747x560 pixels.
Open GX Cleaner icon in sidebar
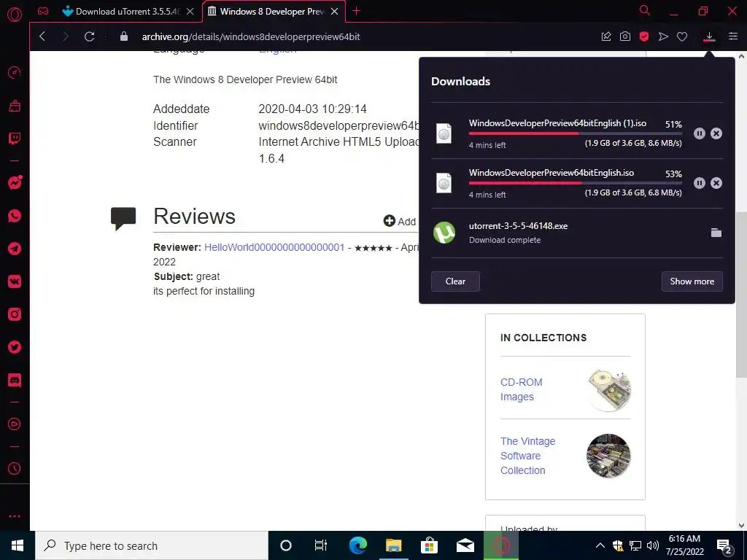pyautogui.click(x=15, y=106)
